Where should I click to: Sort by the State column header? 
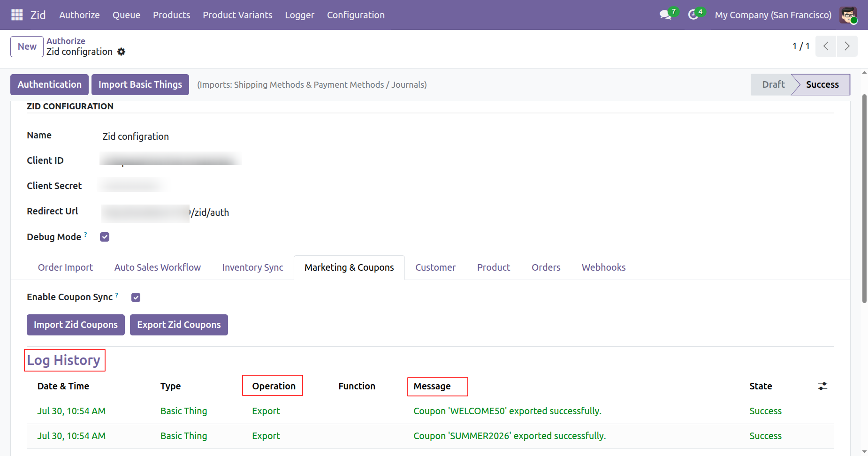coord(761,386)
